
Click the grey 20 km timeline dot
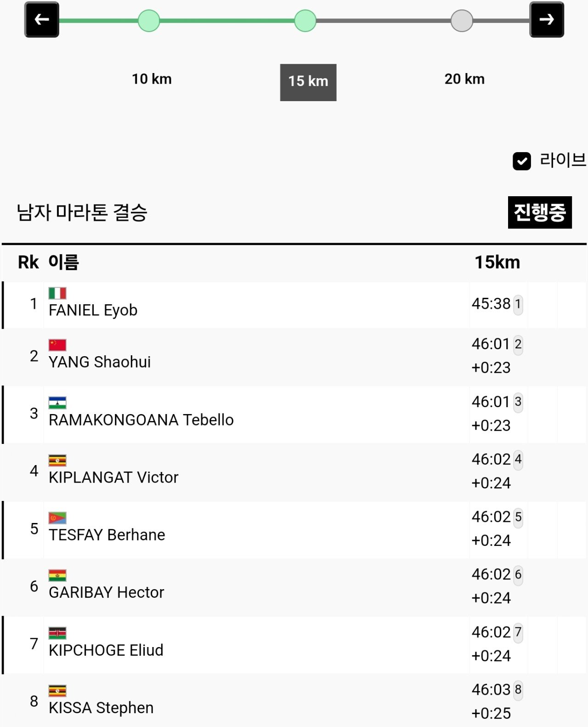(x=462, y=21)
